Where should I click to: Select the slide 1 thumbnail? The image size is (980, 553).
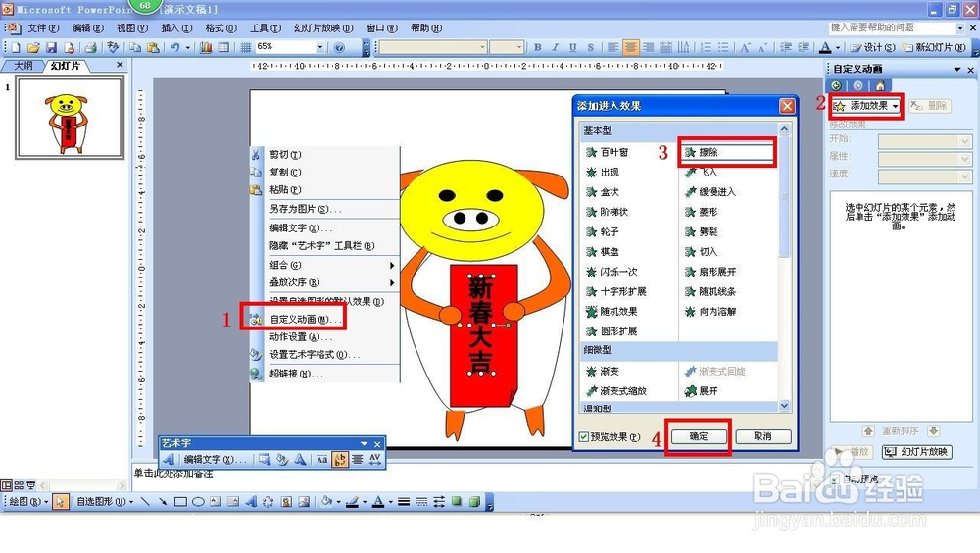click(x=70, y=118)
